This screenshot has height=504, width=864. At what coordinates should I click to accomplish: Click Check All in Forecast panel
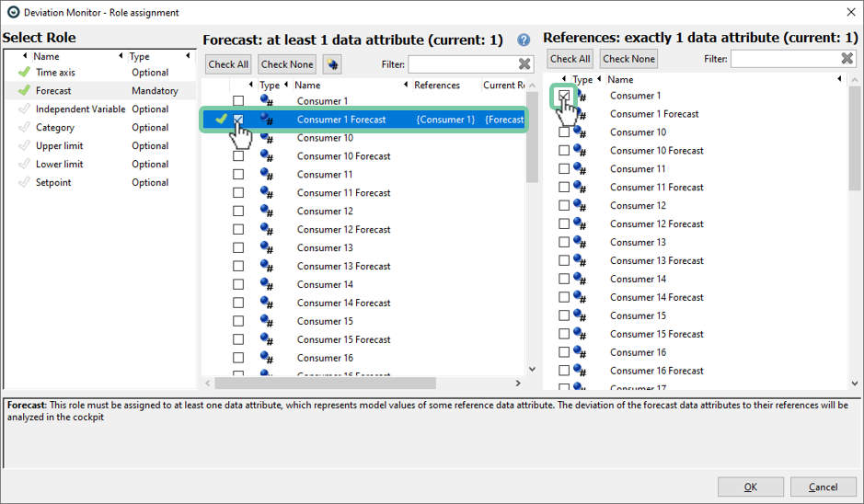coord(228,64)
